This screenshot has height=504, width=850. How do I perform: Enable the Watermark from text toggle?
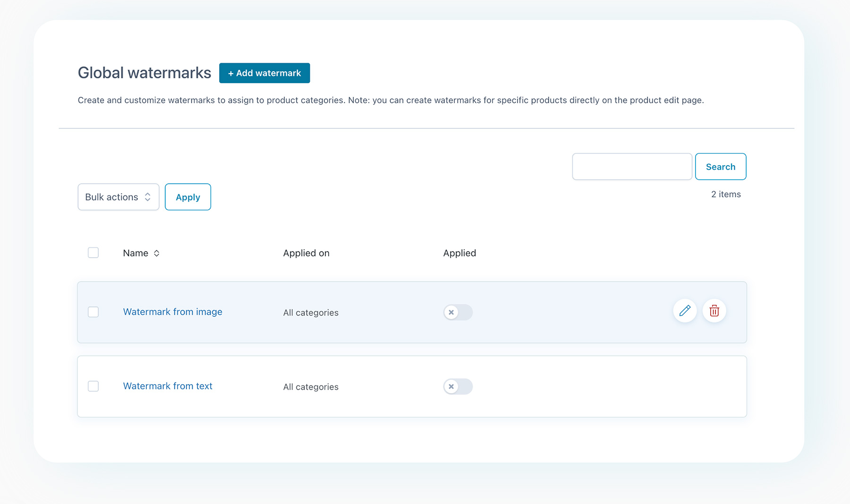coord(458,386)
